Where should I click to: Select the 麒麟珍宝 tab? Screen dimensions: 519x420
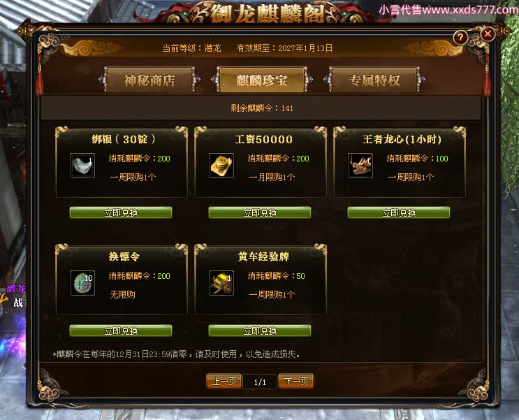262,80
